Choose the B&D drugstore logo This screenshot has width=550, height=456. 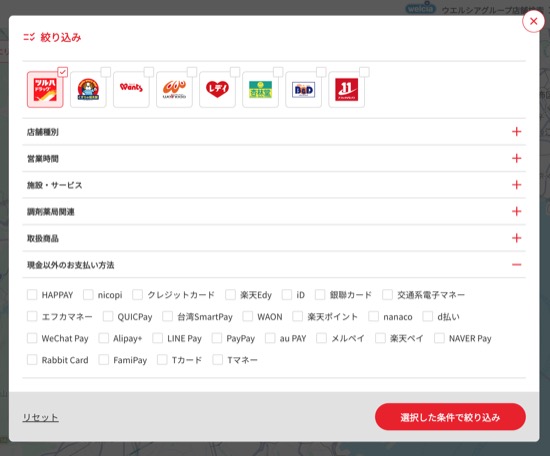303,89
